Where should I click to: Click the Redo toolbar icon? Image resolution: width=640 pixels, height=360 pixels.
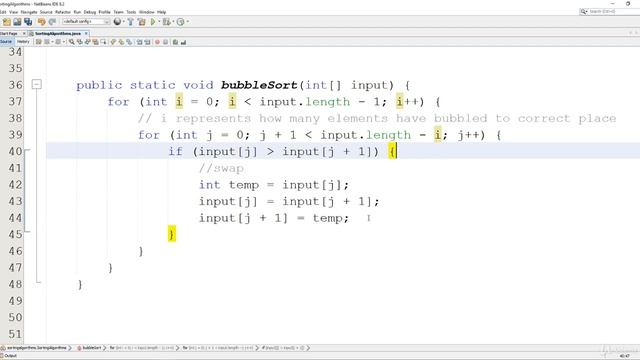[x=52, y=22]
